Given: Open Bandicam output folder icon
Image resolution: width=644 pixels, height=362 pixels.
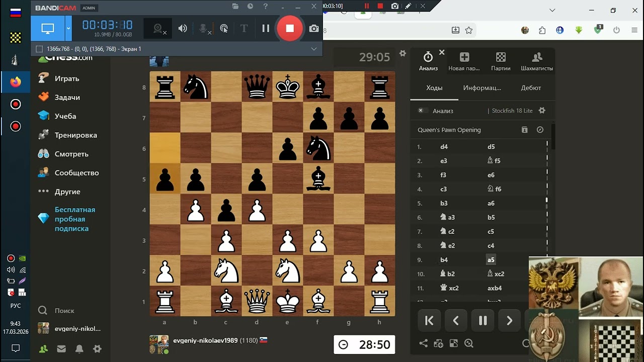Looking at the screenshot, I should click(x=235, y=7).
